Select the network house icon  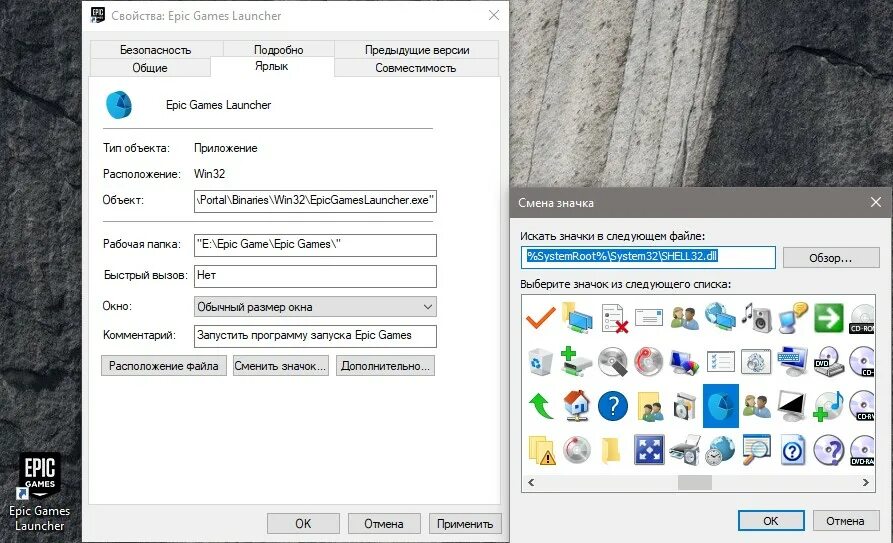(577, 406)
